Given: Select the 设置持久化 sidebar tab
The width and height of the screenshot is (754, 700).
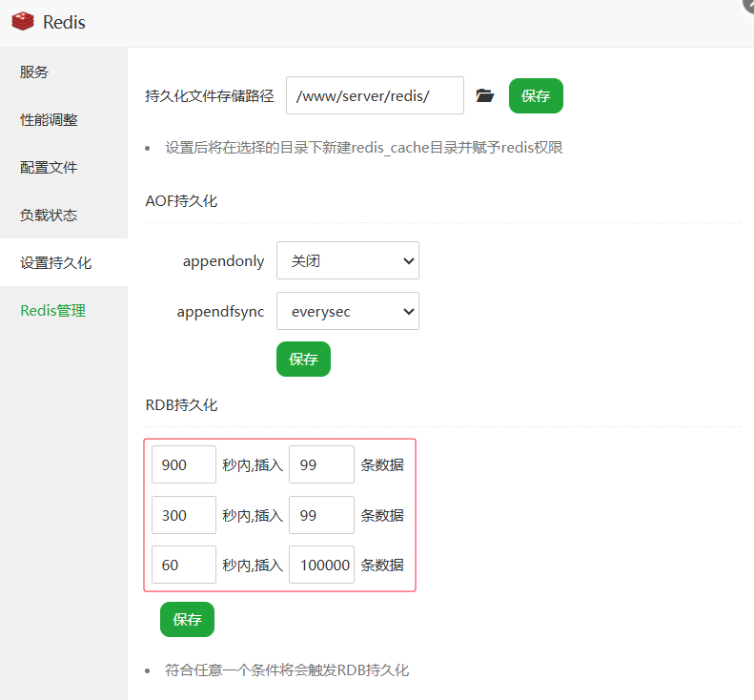Looking at the screenshot, I should [55, 263].
